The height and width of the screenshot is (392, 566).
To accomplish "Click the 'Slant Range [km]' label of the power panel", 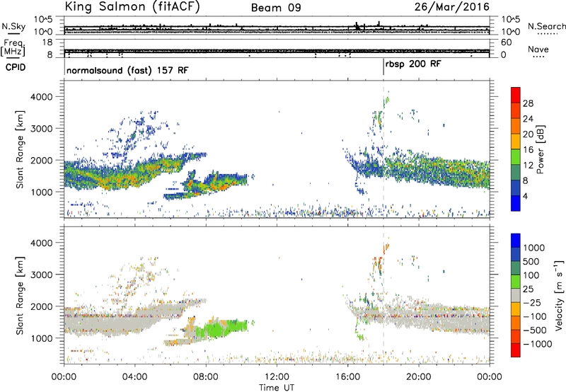I will pos(21,149).
